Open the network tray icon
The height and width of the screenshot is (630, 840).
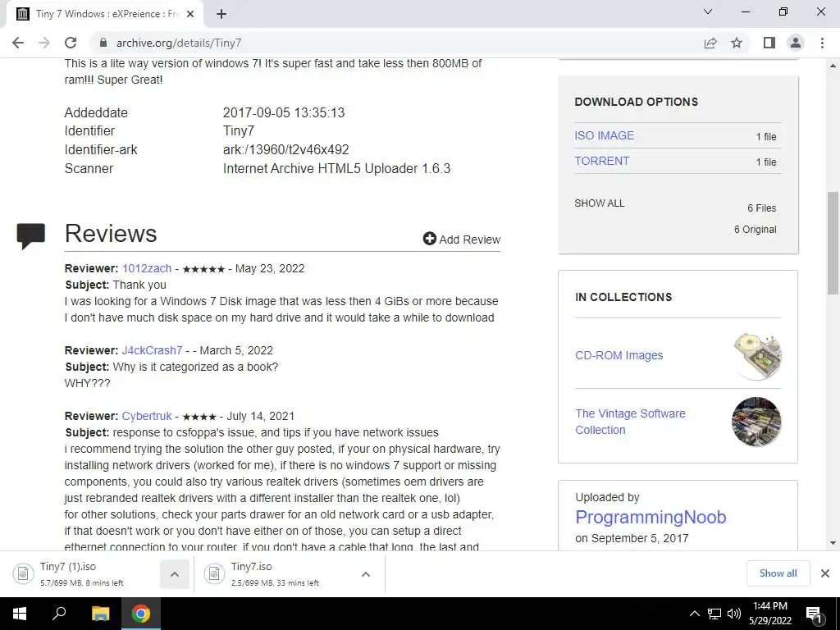coord(714,614)
